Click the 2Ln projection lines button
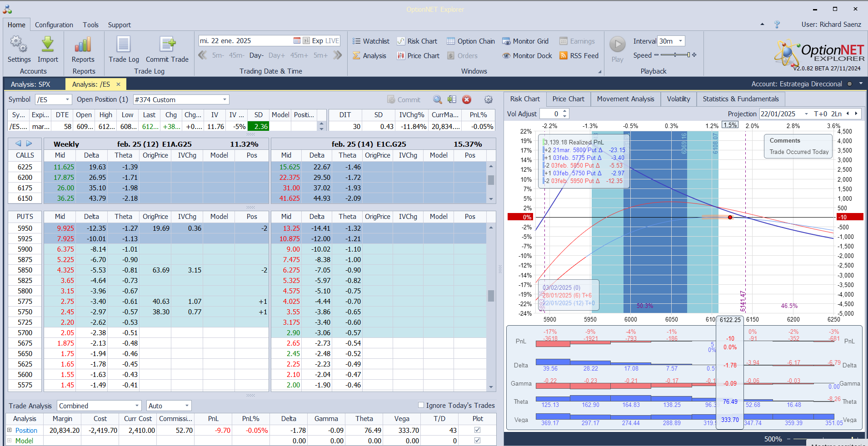 (x=836, y=114)
